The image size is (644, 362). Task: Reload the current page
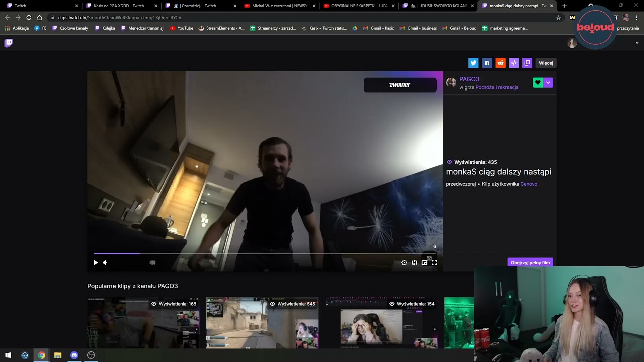(29, 17)
